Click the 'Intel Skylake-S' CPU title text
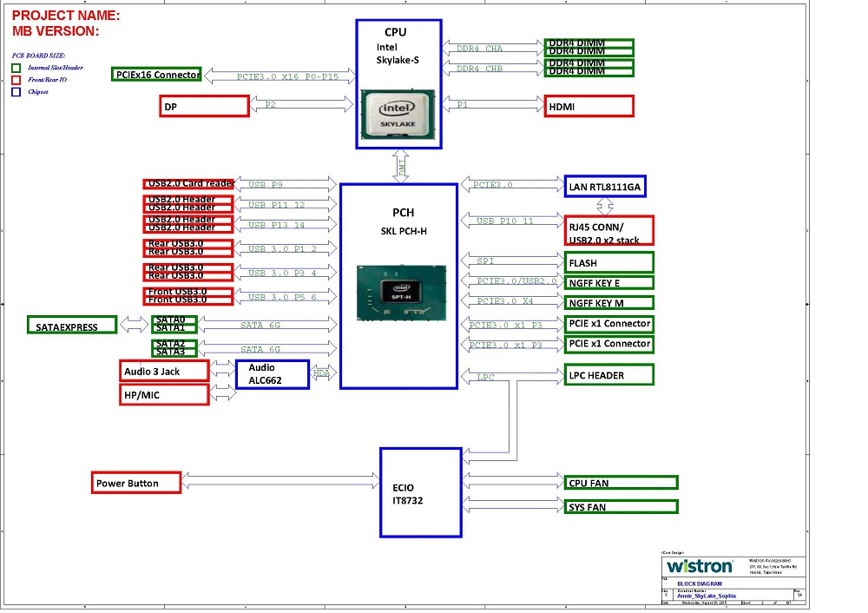Viewport: 868px width, 613px height. click(398, 54)
